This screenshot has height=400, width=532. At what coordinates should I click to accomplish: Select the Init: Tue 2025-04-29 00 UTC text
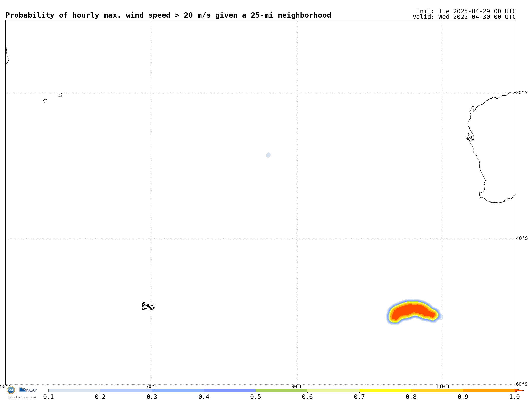(466, 11)
